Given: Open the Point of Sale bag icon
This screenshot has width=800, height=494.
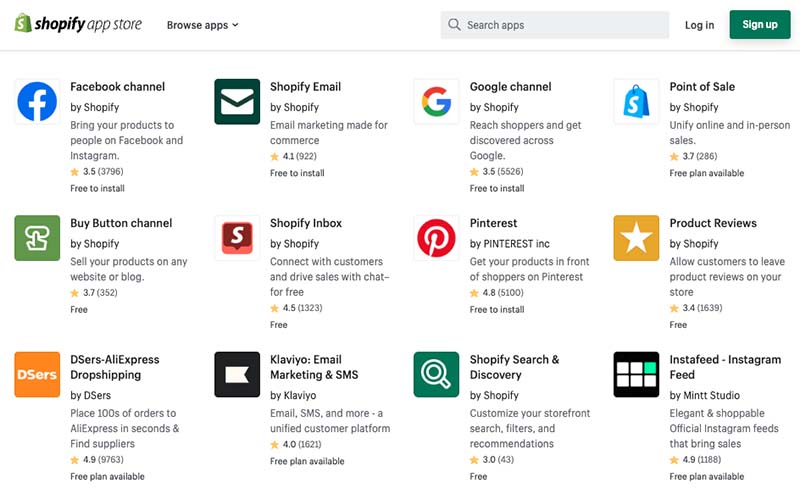Looking at the screenshot, I should (x=636, y=102).
